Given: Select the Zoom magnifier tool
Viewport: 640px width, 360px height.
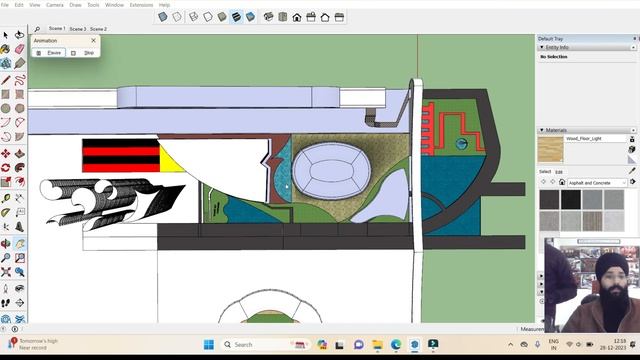Looking at the screenshot, I should (x=6, y=258).
